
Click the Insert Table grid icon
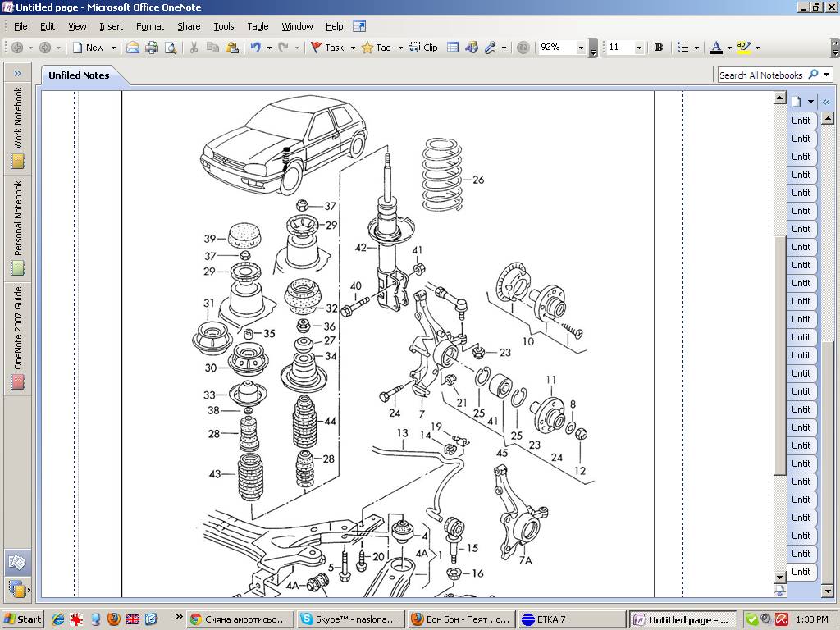(x=452, y=48)
